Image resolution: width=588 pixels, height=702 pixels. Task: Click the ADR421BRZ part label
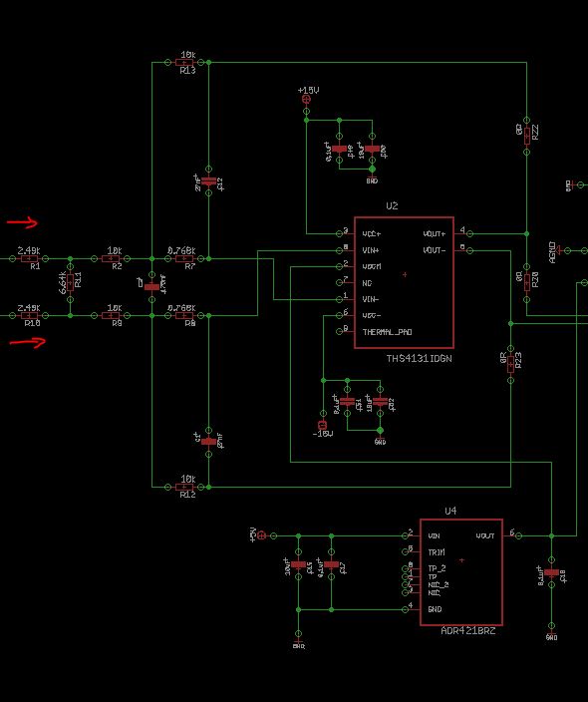pos(468,630)
